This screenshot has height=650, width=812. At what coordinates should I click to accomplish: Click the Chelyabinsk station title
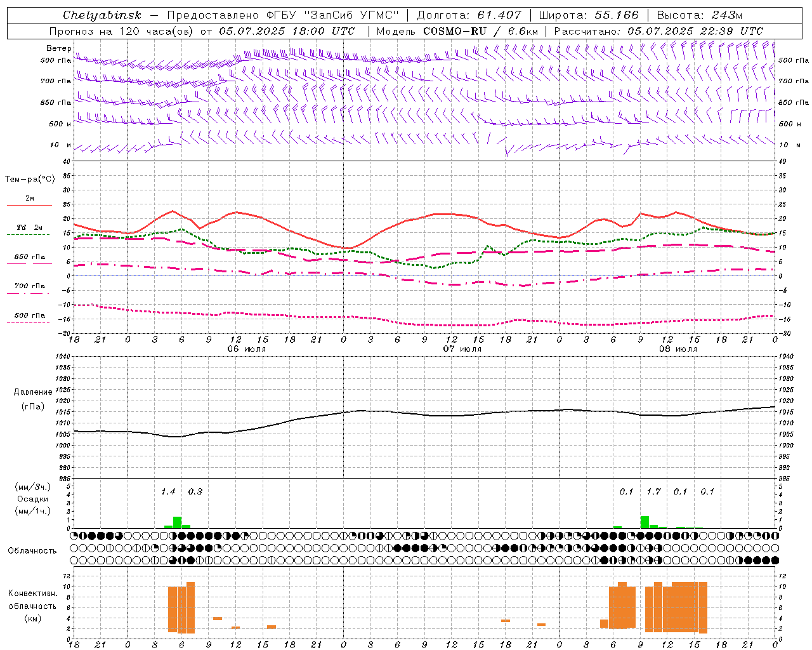pos(101,15)
